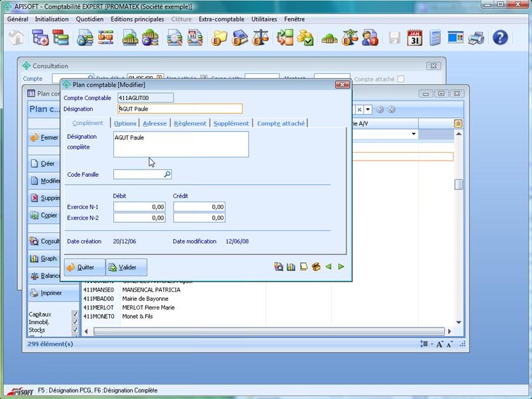Open the Extra-comptable menu
532x399 pixels.
(221, 19)
